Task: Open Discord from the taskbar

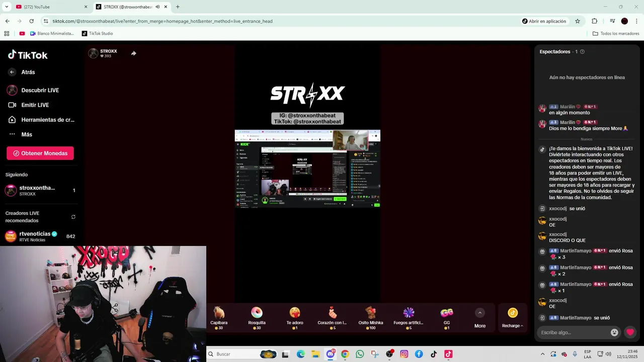Action: coord(330,354)
